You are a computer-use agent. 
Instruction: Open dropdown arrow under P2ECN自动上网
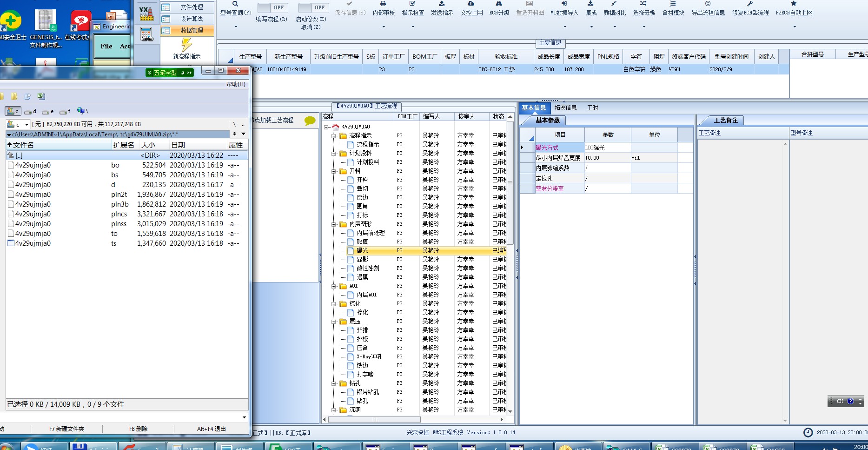pos(794,27)
